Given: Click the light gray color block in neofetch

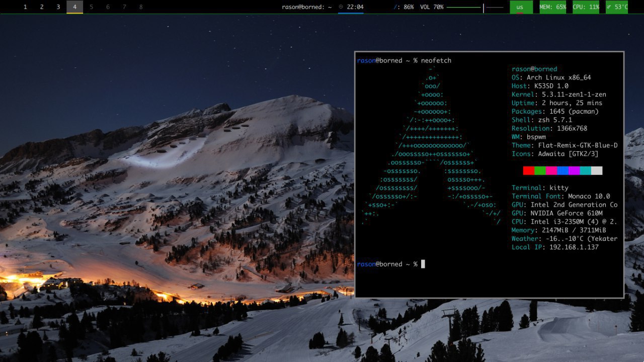Looking at the screenshot, I should coord(597,170).
